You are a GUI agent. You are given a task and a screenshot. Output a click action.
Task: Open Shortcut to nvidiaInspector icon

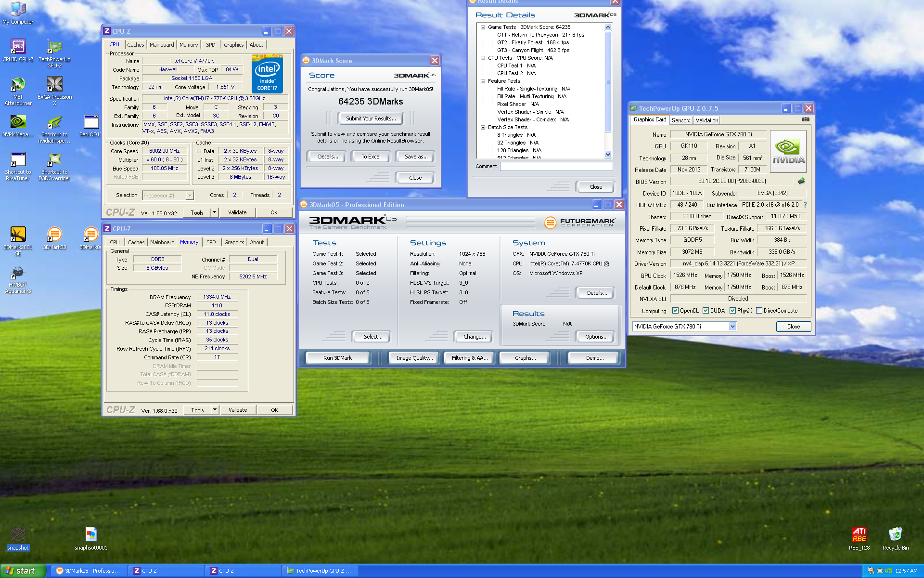click(54, 129)
